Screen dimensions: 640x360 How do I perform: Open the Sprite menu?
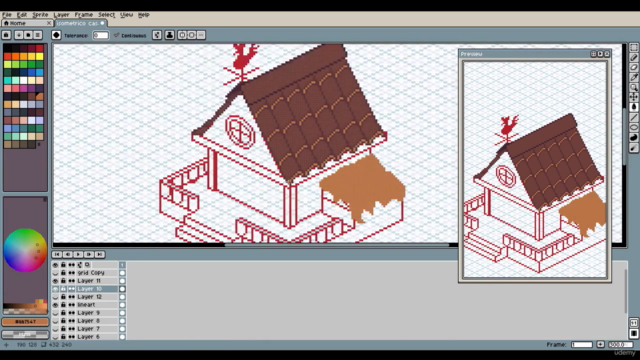(40, 15)
